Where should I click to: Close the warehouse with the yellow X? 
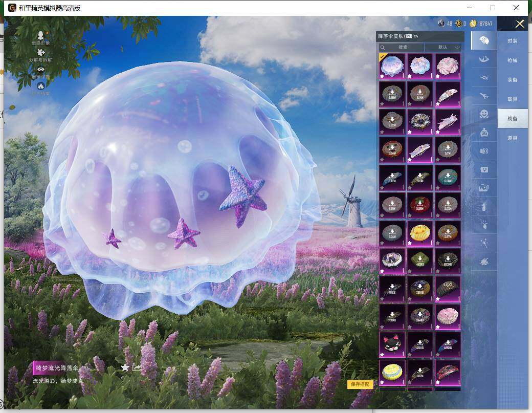(x=520, y=24)
